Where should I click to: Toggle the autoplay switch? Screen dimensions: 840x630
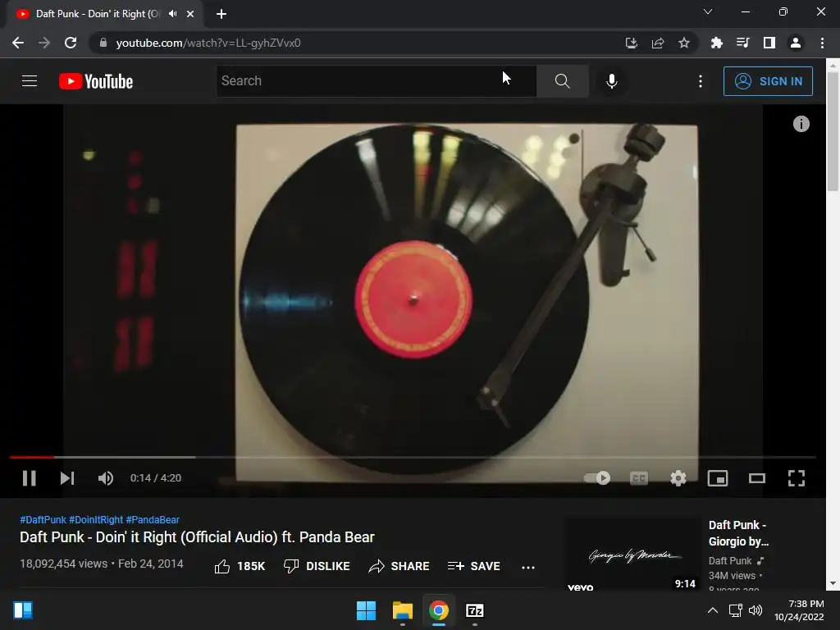pyautogui.click(x=597, y=478)
